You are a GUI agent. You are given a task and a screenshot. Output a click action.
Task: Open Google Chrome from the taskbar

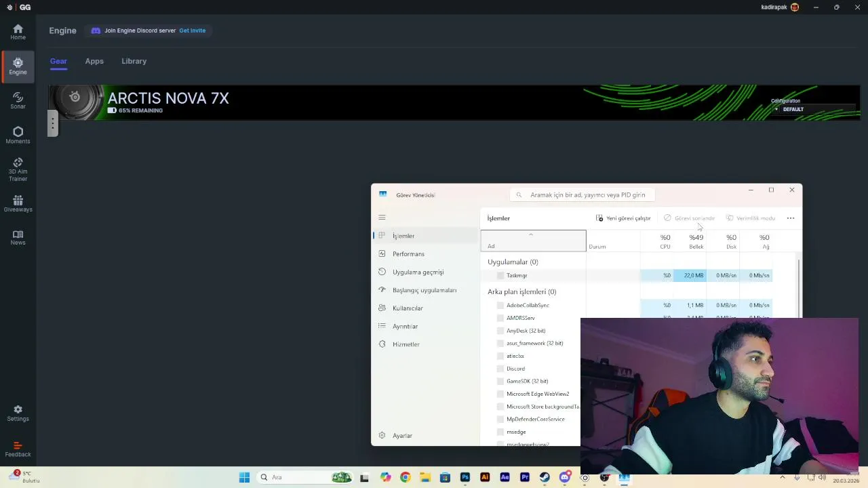[x=405, y=477]
